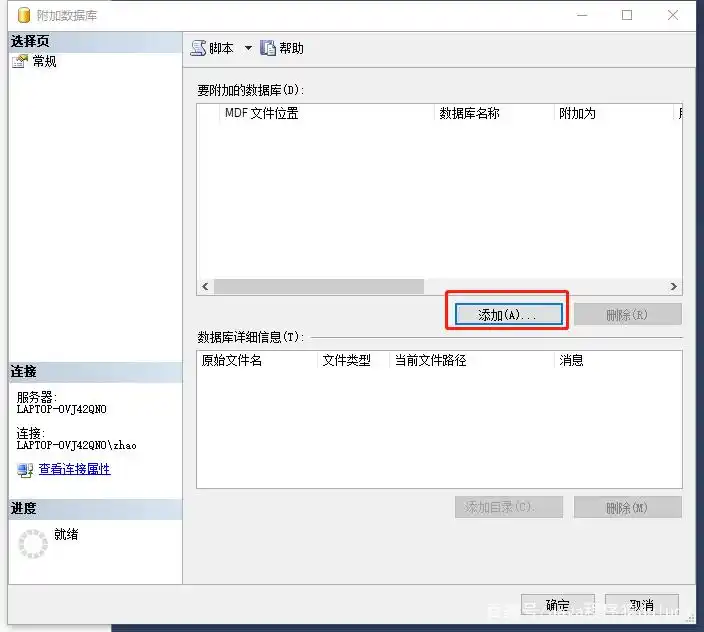This screenshot has width=704, height=632.
Task: Click the database icon in title bar
Action: [24, 15]
